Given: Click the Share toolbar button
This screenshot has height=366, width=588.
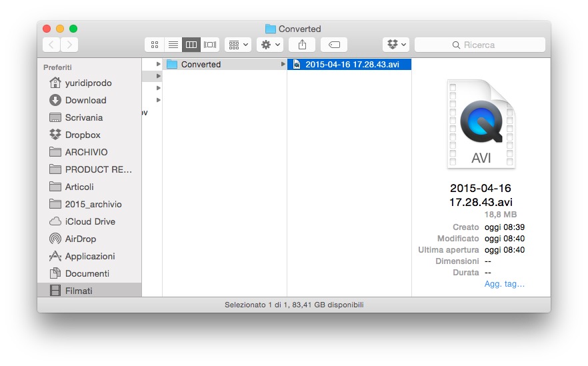Looking at the screenshot, I should 302,45.
